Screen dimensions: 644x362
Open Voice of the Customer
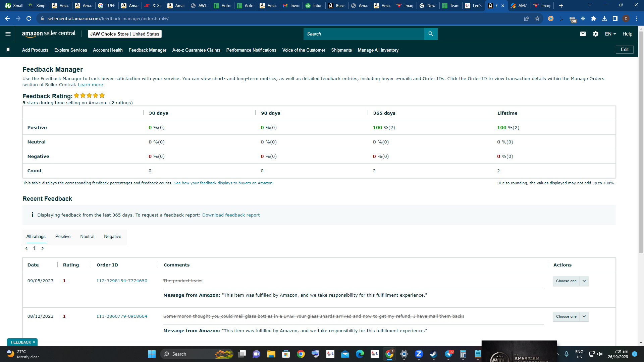(304, 50)
